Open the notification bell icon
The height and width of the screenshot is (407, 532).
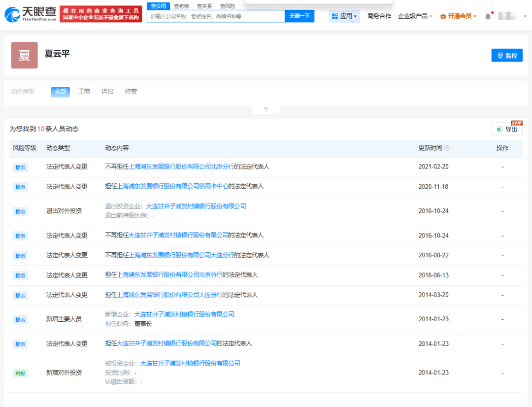[488, 16]
